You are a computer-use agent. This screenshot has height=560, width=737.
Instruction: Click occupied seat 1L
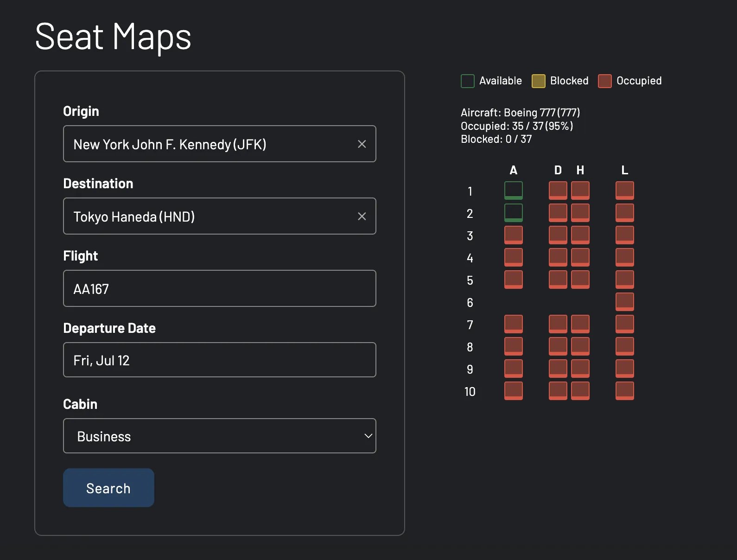[x=625, y=191]
